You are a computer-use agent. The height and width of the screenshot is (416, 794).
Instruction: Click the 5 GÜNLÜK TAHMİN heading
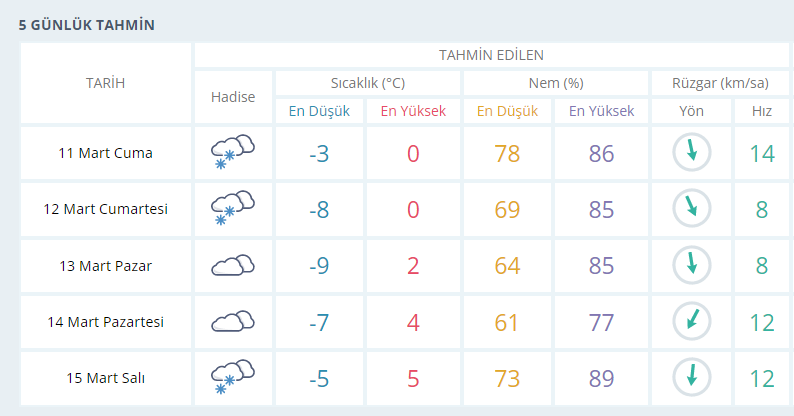coord(87,25)
